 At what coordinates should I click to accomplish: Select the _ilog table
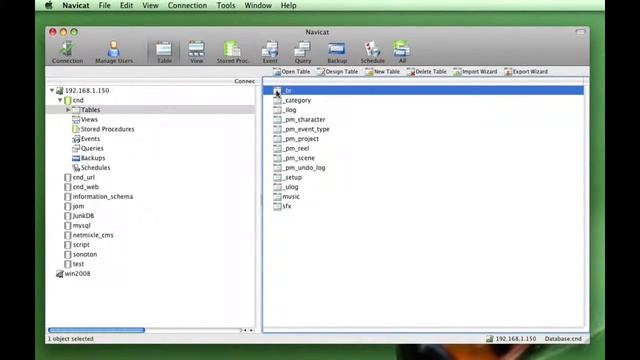[284, 110]
